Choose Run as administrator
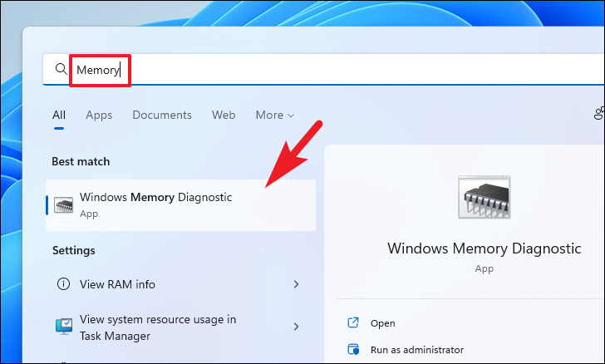Screen dimensions: 605x364 coord(417,350)
